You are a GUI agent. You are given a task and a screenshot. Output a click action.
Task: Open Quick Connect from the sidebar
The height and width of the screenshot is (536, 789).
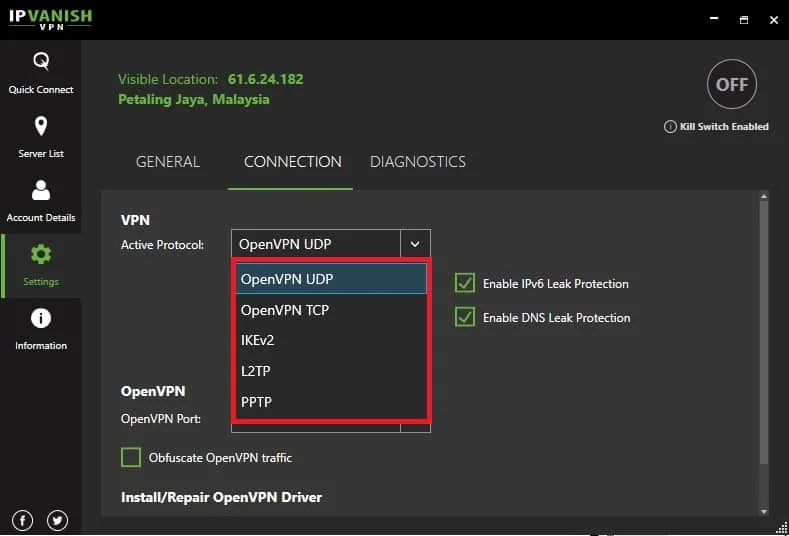pos(41,73)
